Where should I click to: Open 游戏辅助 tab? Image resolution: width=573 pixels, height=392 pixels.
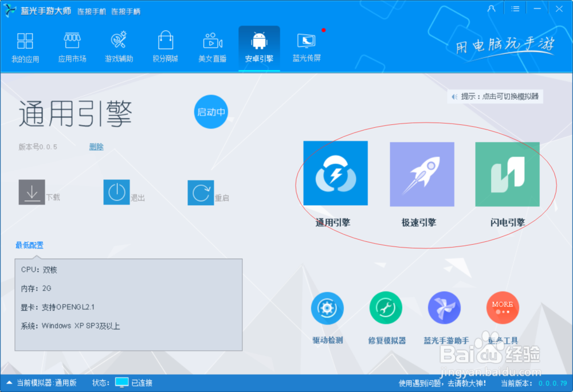point(119,48)
